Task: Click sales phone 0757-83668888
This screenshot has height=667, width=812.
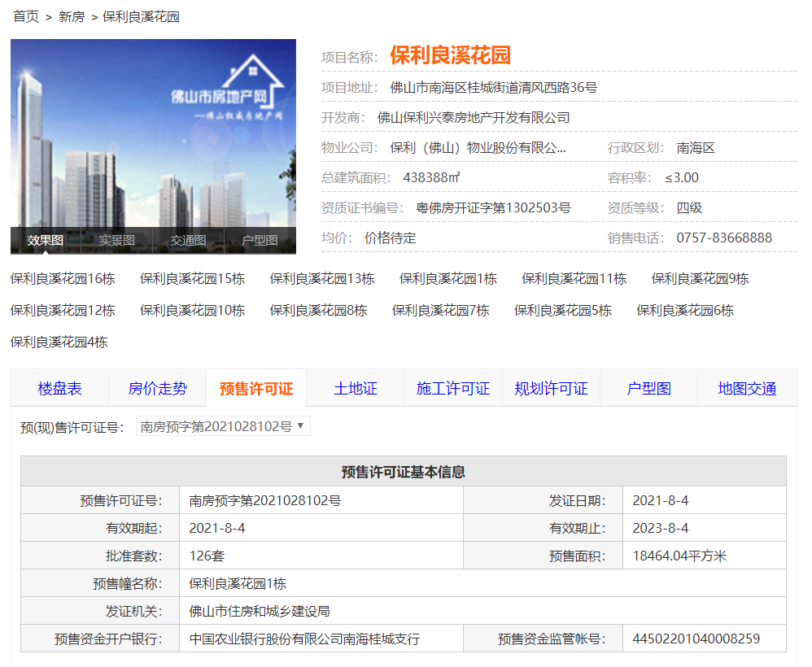Action: [724, 238]
